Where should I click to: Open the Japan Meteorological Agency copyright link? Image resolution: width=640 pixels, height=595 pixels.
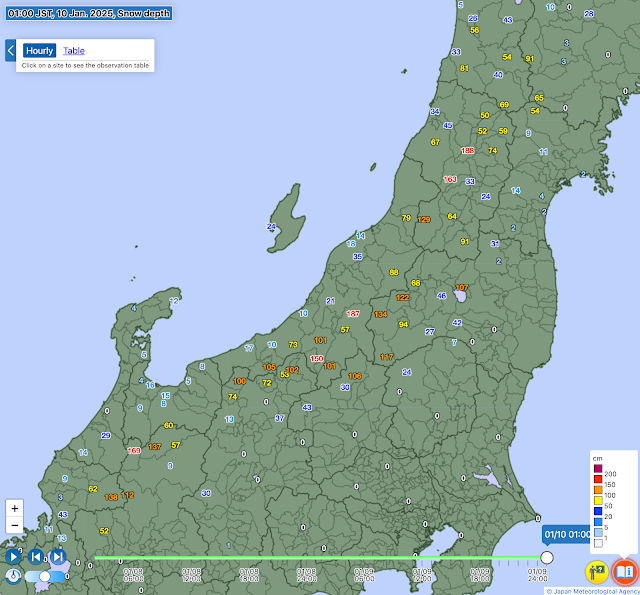pyautogui.click(x=590, y=590)
